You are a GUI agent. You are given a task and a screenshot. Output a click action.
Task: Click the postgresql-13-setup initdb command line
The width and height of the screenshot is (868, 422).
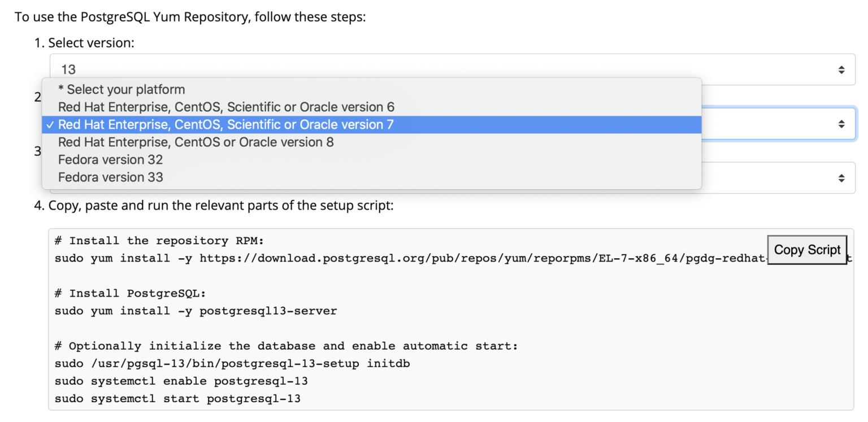pyautogui.click(x=232, y=363)
